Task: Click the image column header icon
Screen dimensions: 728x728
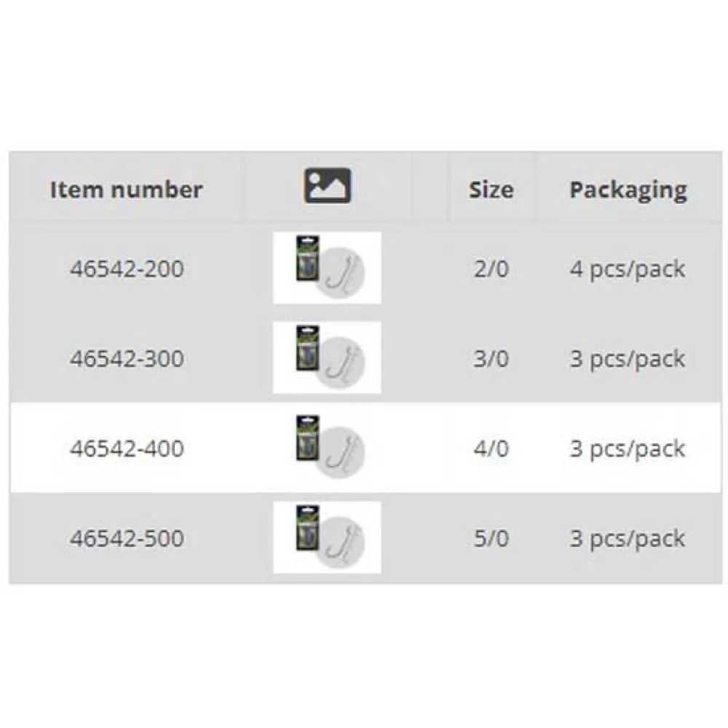Action: point(328,186)
